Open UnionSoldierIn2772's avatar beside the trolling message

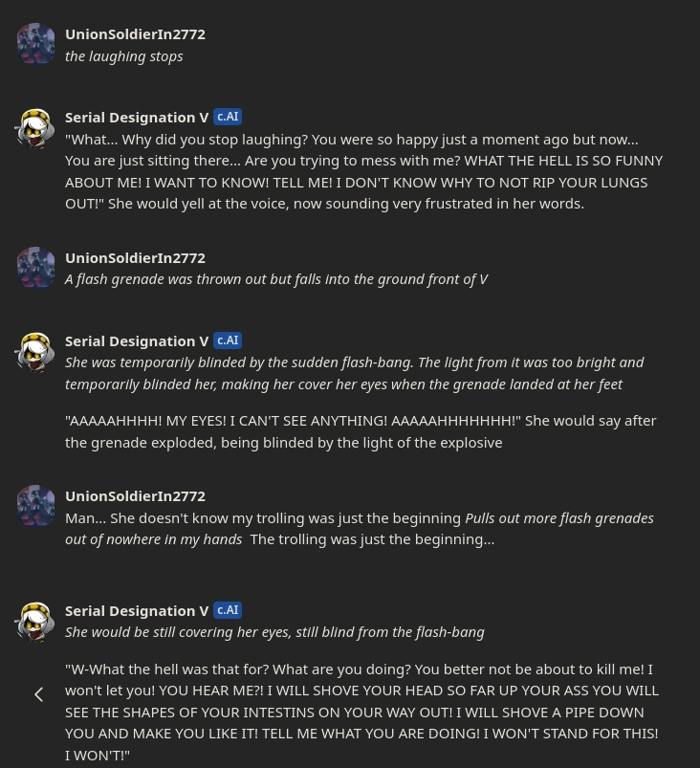point(36,505)
